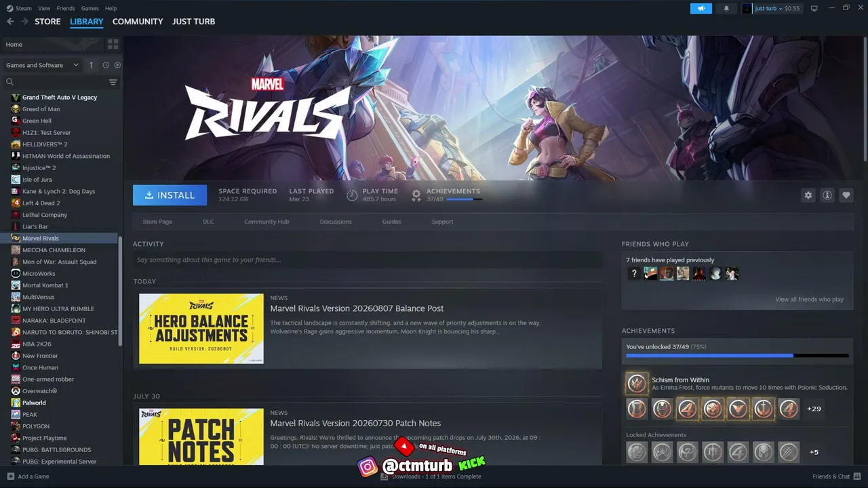
Task: Open the library advanced filter options
Action: pyautogui.click(x=113, y=82)
